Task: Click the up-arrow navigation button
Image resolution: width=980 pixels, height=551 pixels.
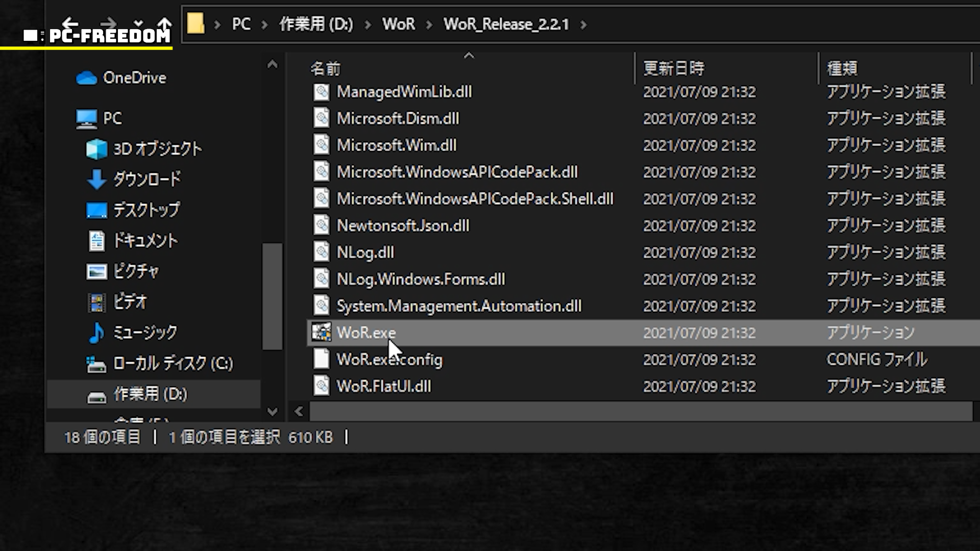Action: pos(164,23)
